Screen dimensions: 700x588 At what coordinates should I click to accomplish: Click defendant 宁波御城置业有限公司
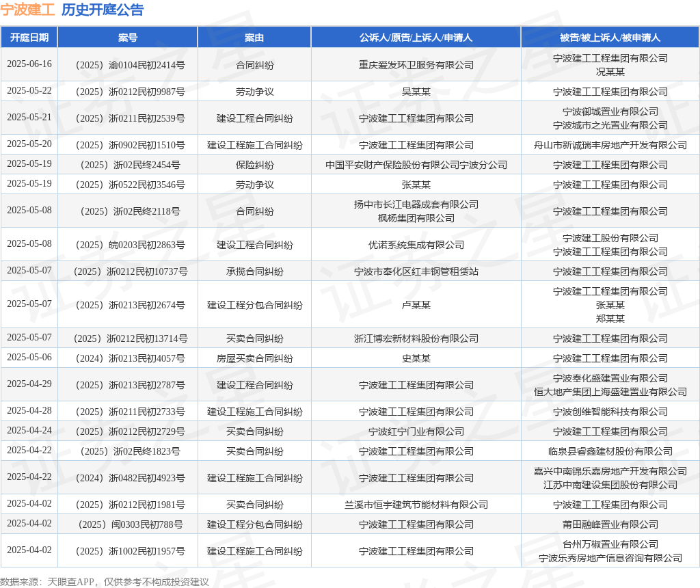pos(610,111)
